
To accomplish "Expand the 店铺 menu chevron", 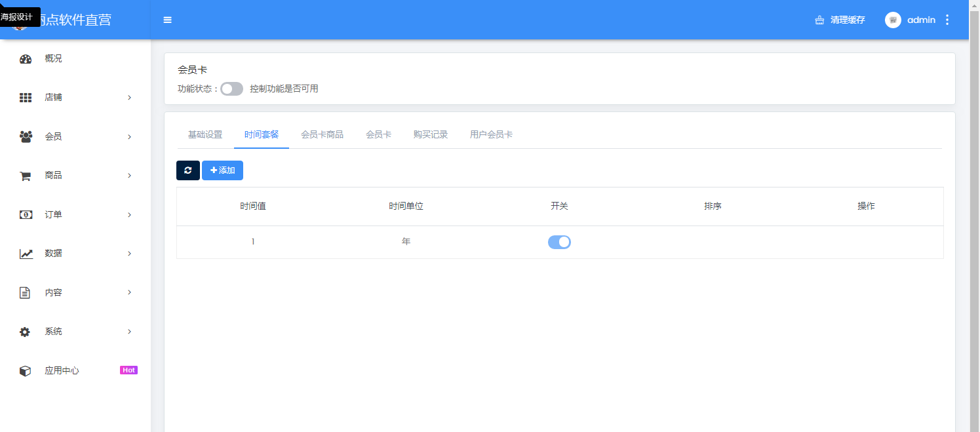I will point(129,98).
